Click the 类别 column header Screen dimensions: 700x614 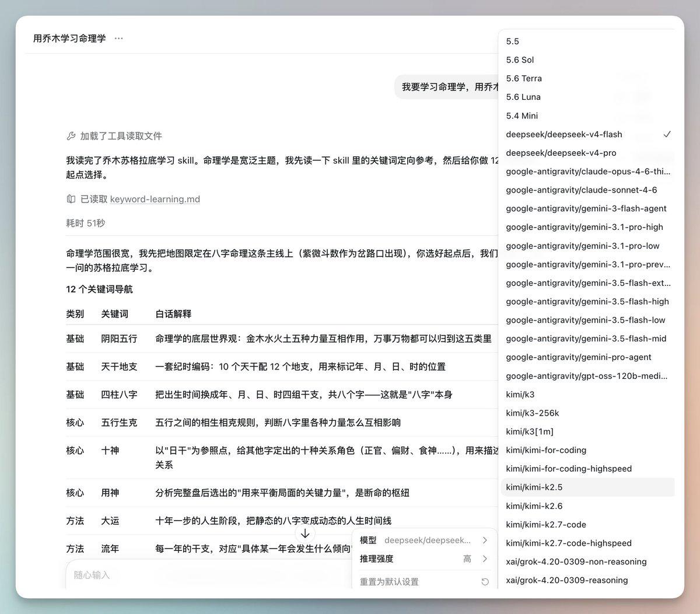[x=75, y=314]
